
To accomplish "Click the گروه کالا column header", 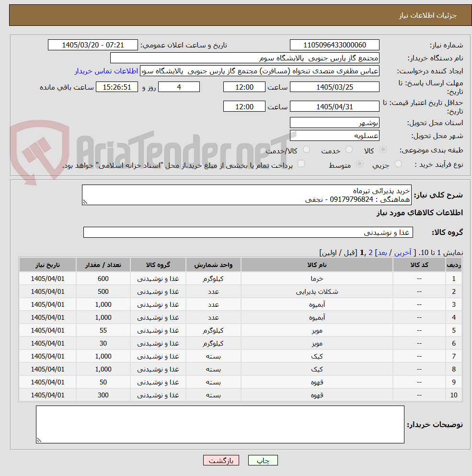I will coord(158,265).
